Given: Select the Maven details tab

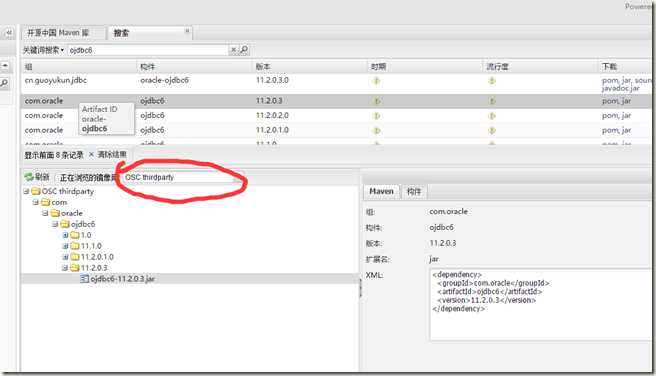Looking at the screenshot, I should pyautogui.click(x=381, y=192).
